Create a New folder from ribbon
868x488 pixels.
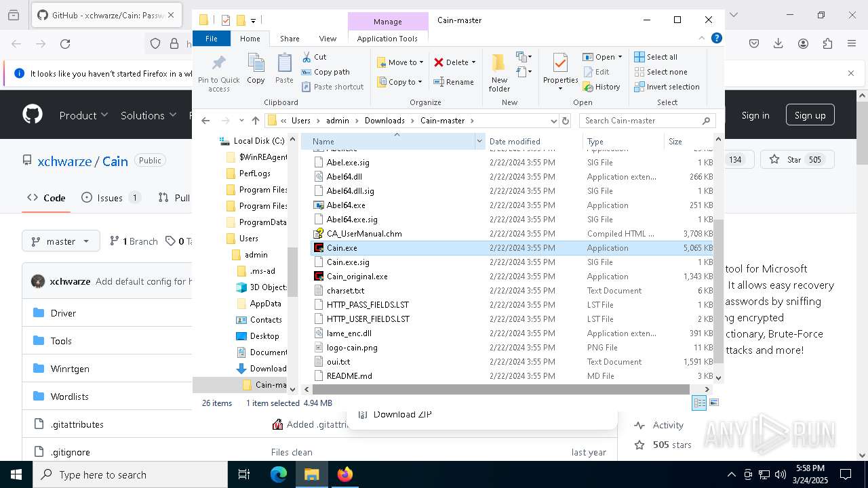click(x=499, y=73)
